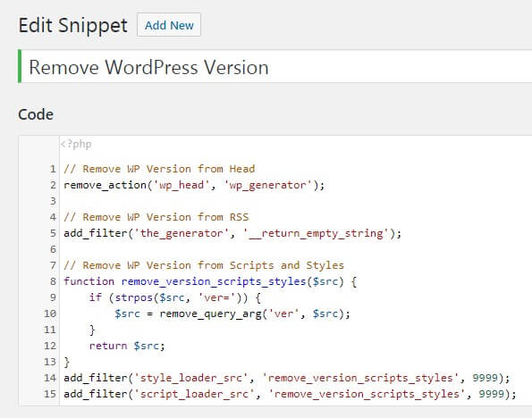Click the function remove_version_scripts_styles declaration
Screen dimensions: 532x418
click(x=210, y=281)
